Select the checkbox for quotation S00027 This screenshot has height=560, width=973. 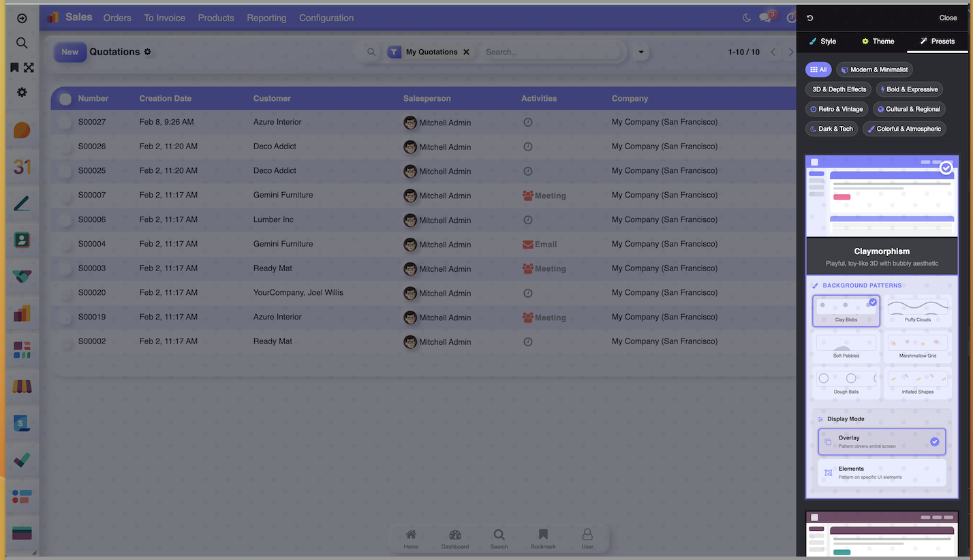tap(65, 123)
